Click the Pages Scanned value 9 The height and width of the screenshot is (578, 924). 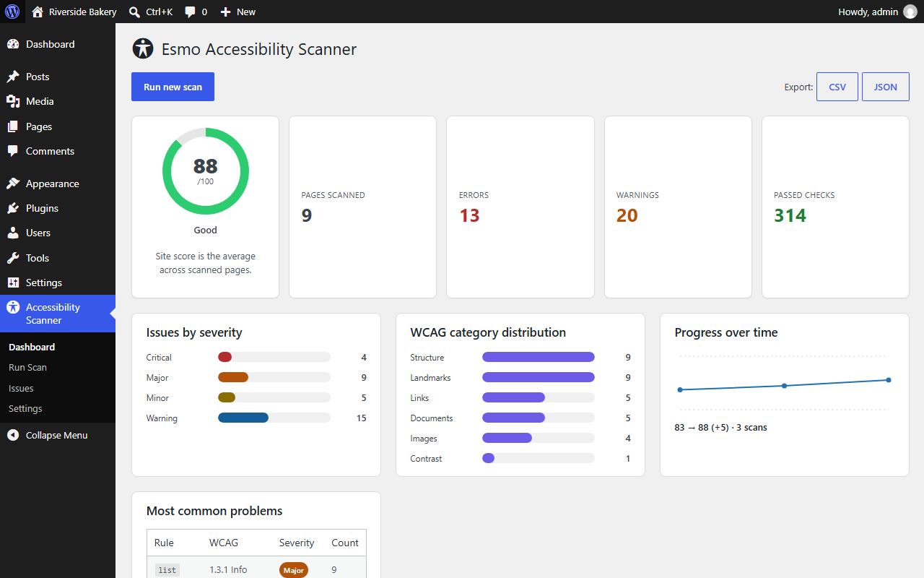click(x=307, y=215)
